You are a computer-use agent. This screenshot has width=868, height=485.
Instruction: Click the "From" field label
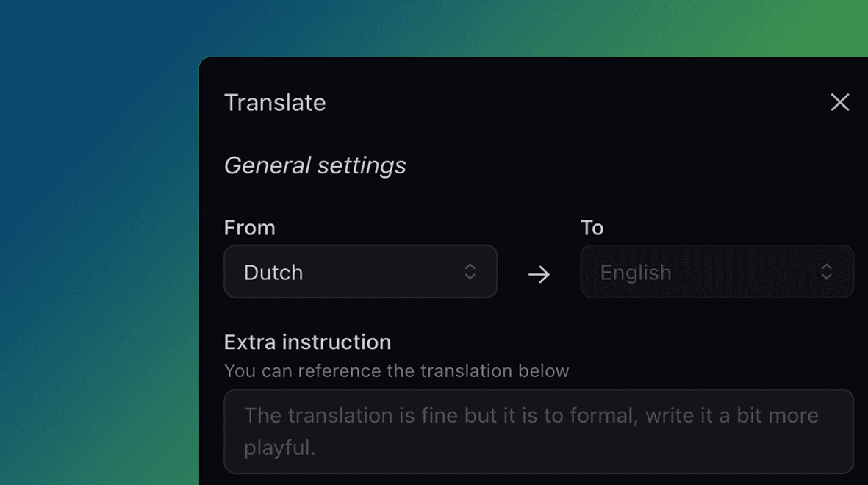point(249,228)
